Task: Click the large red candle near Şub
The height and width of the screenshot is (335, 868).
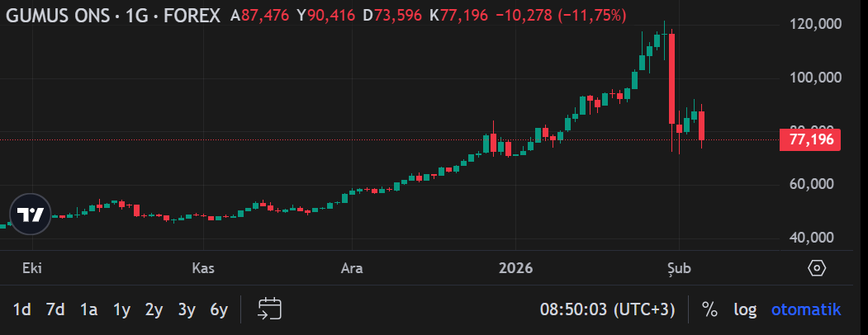Action: click(x=672, y=78)
